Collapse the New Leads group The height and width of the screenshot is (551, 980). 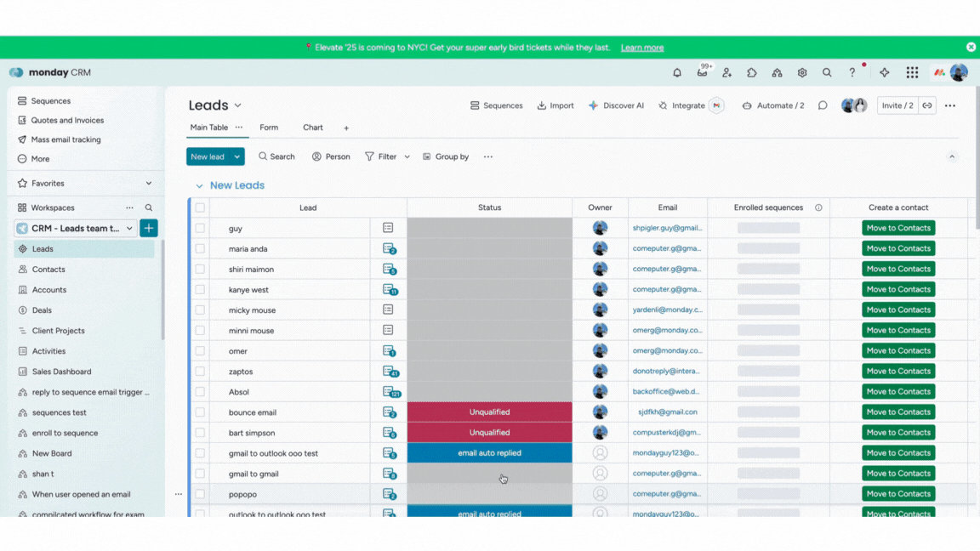tap(199, 186)
